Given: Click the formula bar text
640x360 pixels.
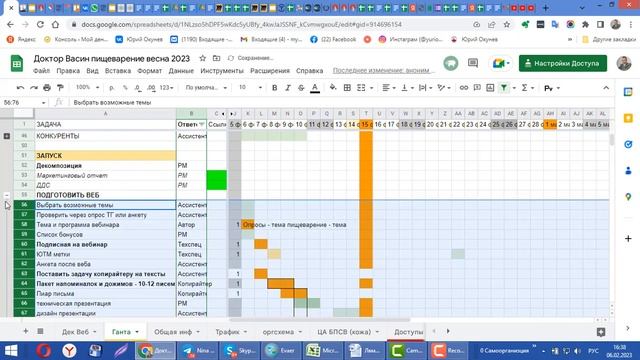Looking at the screenshot, I should pos(112,102).
